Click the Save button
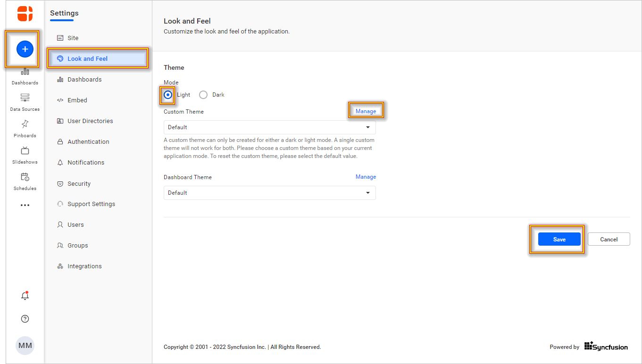Image resolution: width=642 pixels, height=364 pixels. point(559,240)
